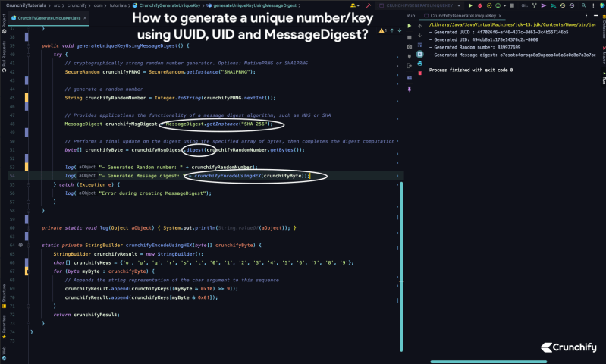
Task: Click the src breadcrumb
Action: click(57, 5)
